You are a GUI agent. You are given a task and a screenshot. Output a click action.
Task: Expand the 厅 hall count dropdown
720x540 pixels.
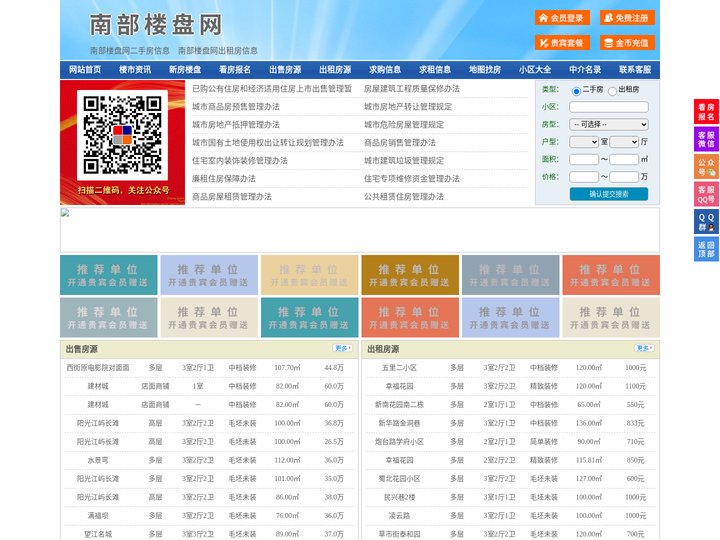[x=624, y=142]
